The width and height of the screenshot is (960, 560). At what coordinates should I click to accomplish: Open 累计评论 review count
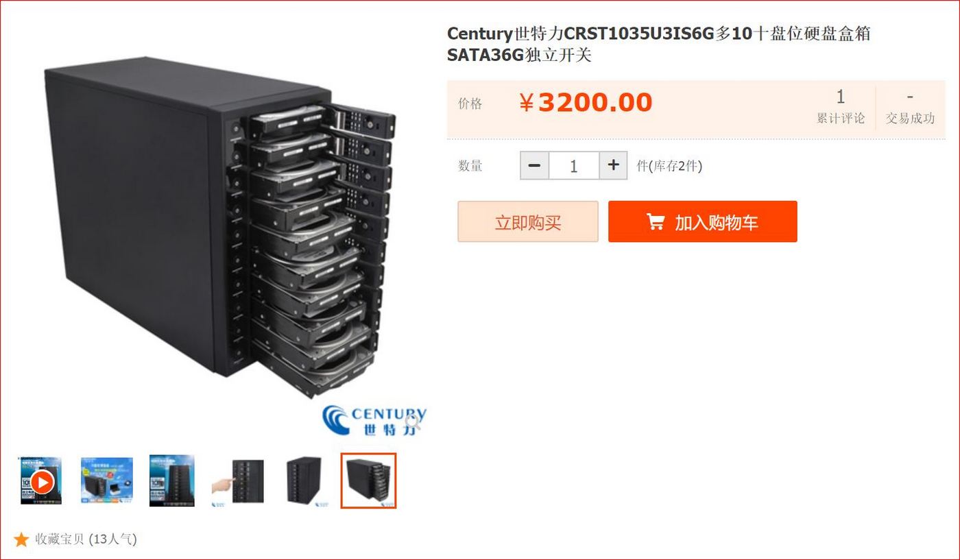(x=841, y=108)
